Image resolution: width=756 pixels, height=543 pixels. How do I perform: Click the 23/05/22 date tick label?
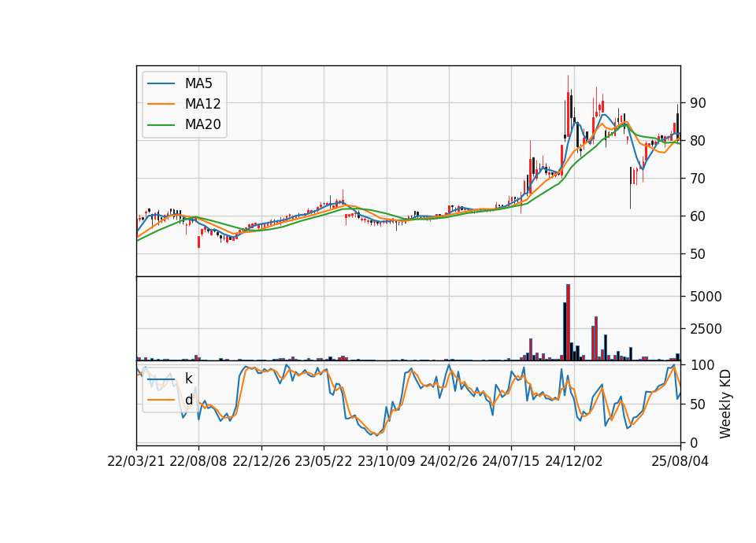324,461
